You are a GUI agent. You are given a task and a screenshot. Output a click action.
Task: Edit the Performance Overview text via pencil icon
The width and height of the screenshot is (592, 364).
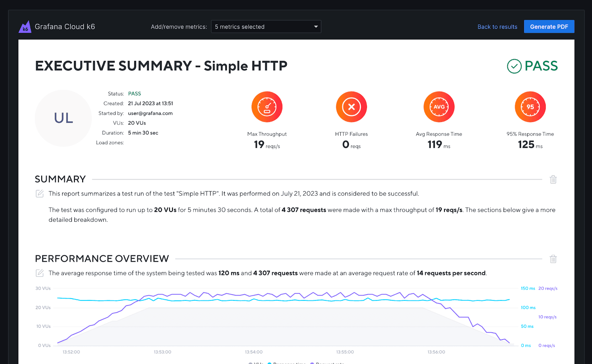coord(40,273)
